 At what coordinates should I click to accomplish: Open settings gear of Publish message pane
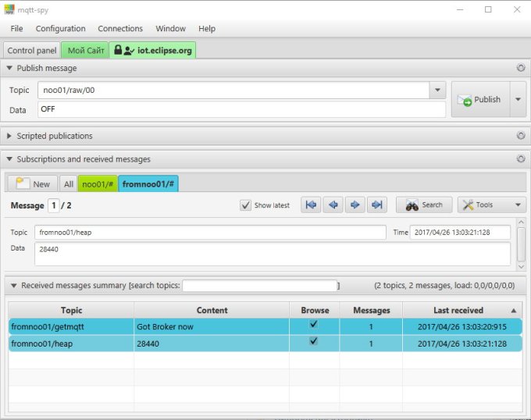coord(520,68)
